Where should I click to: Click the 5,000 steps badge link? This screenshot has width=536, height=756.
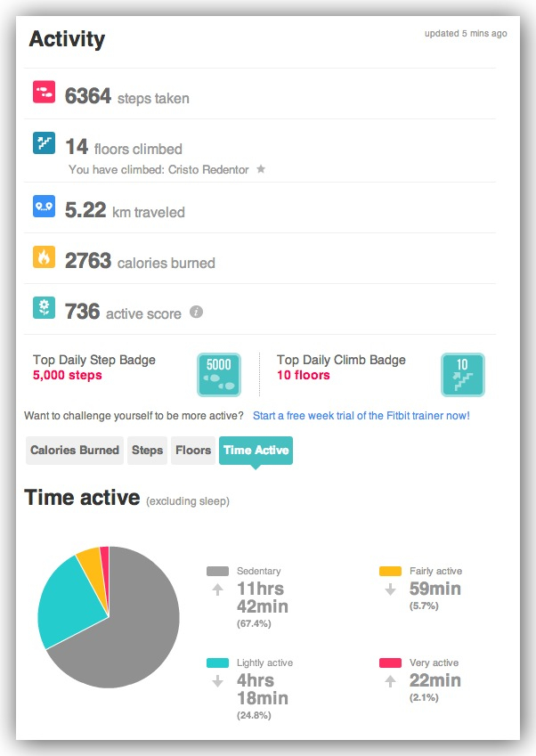click(x=68, y=375)
